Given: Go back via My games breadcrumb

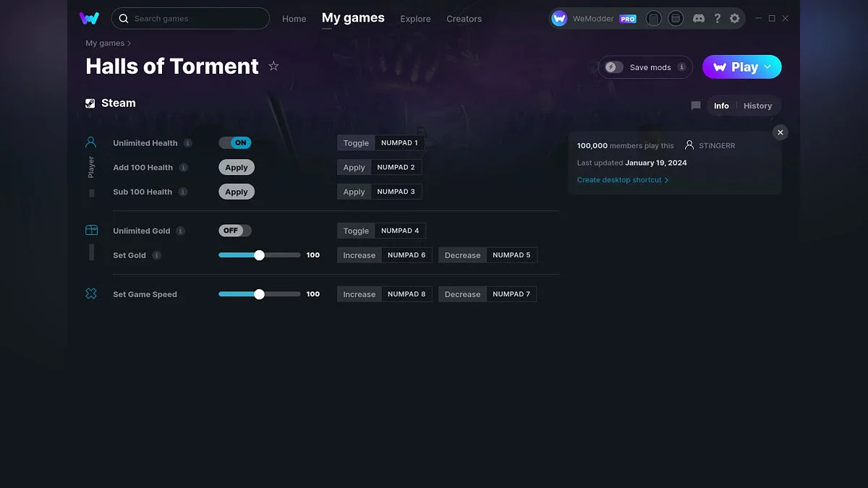Looking at the screenshot, I should [105, 43].
